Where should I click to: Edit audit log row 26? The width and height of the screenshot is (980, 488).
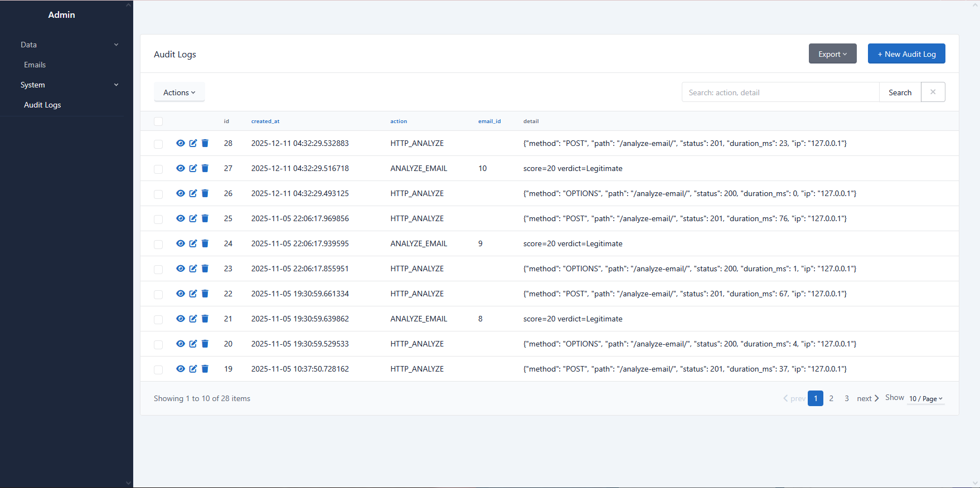(x=193, y=193)
